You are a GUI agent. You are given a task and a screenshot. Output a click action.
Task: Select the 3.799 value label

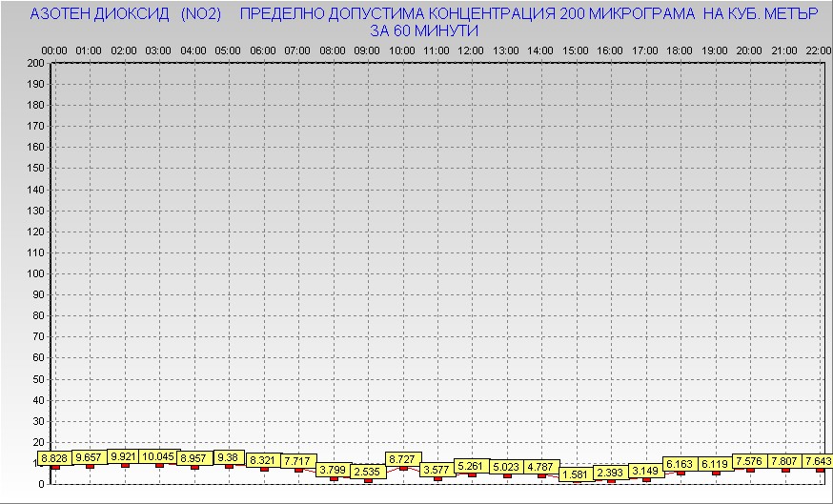pos(334,470)
